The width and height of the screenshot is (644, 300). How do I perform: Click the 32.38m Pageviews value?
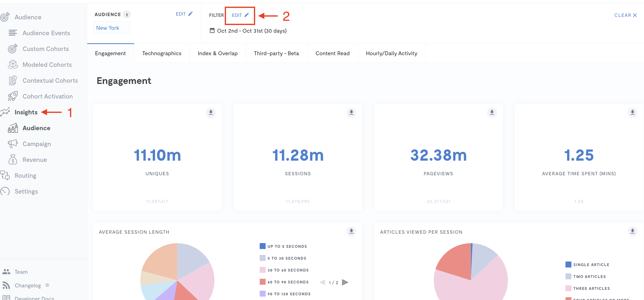438,155
